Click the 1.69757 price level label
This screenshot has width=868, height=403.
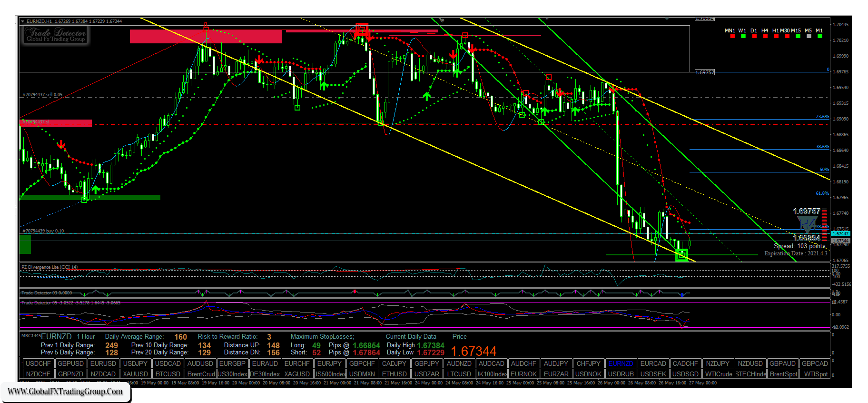coord(704,72)
